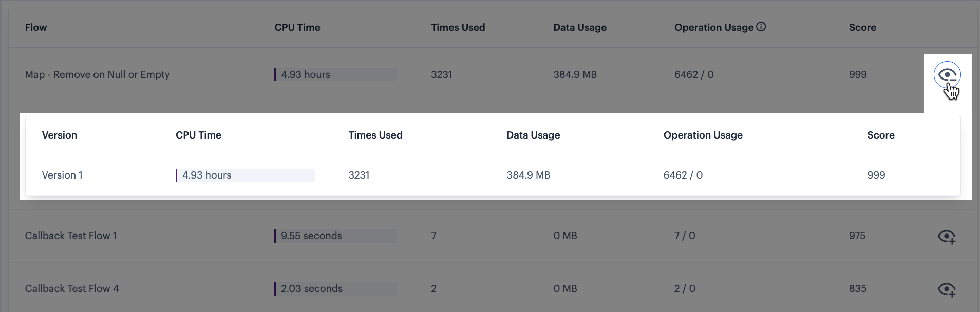The height and width of the screenshot is (312, 980).
Task: Click the outer Score column header
Action: click(862, 28)
